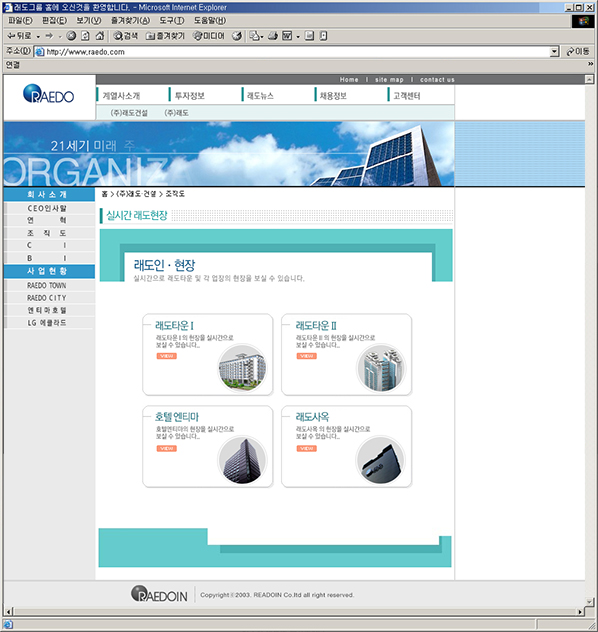This screenshot has height=632, width=598.
Task: Click 엔티마호텔 in the sidebar
Action: coord(47,310)
